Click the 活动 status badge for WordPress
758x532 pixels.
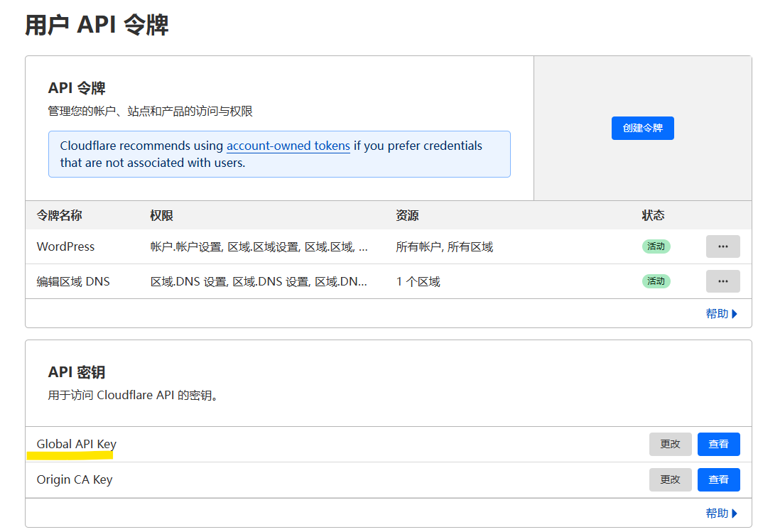point(656,246)
